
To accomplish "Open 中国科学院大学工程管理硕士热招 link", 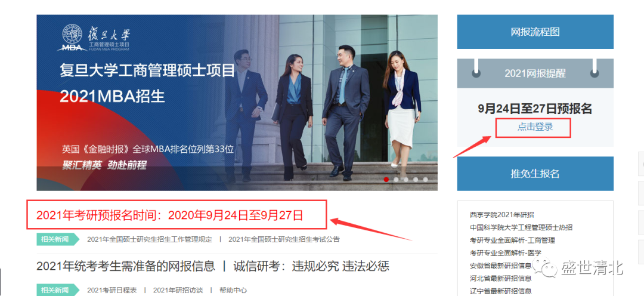I will (x=521, y=227).
